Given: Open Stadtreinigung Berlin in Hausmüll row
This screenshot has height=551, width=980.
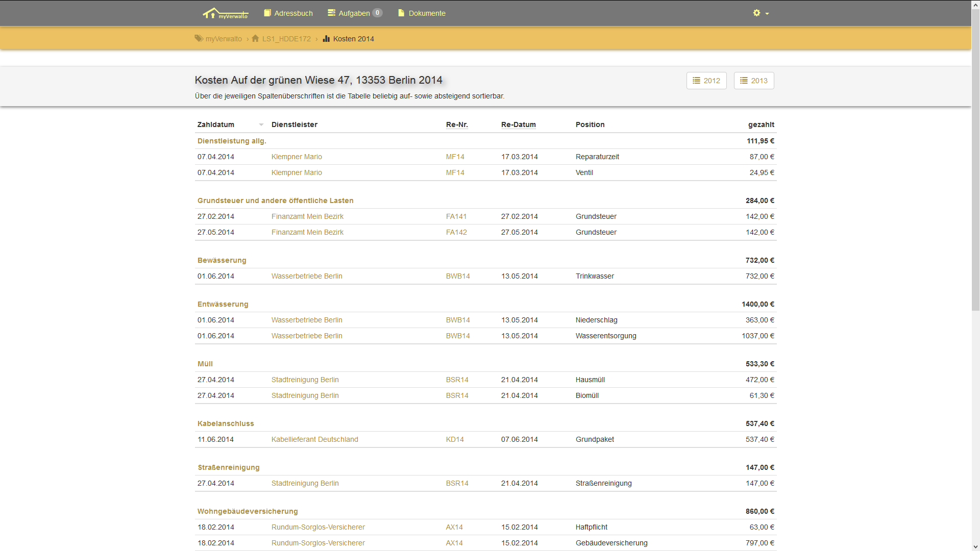Looking at the screenshot, I should click(305, 380).
